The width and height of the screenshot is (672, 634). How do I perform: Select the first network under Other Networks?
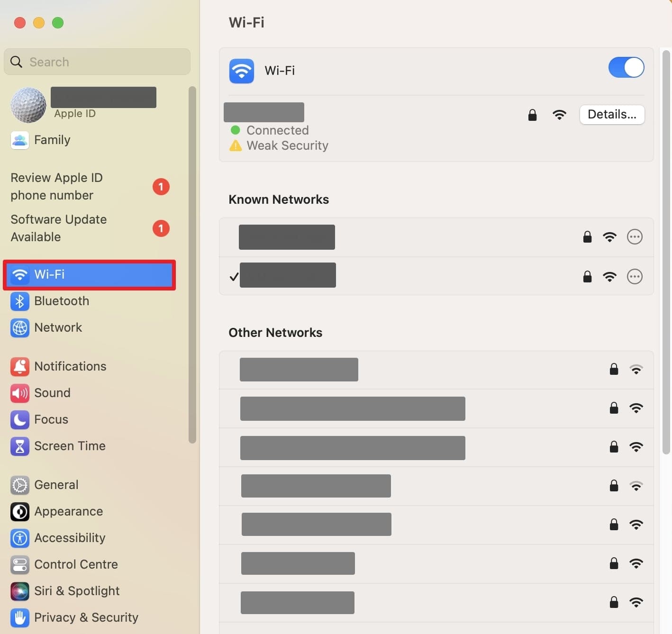pos(436,370)
